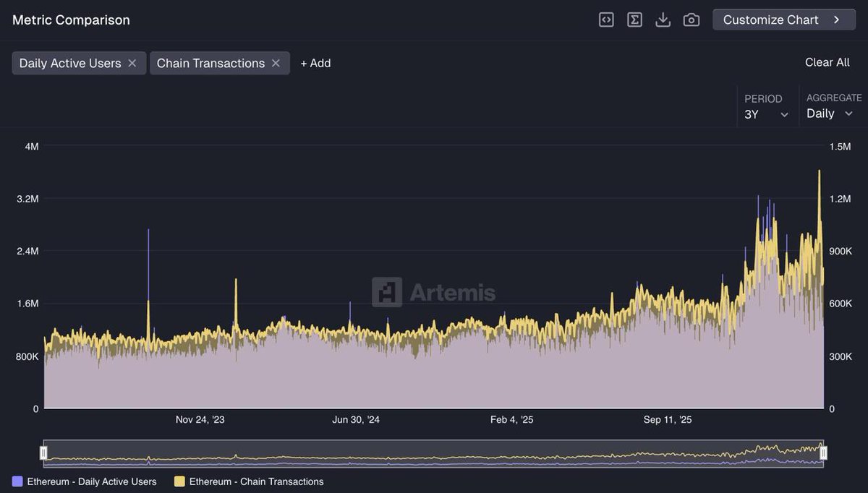The image size is (868, 493).
Task: Click the Artemis watermark logo
Action: click(434, 292)
